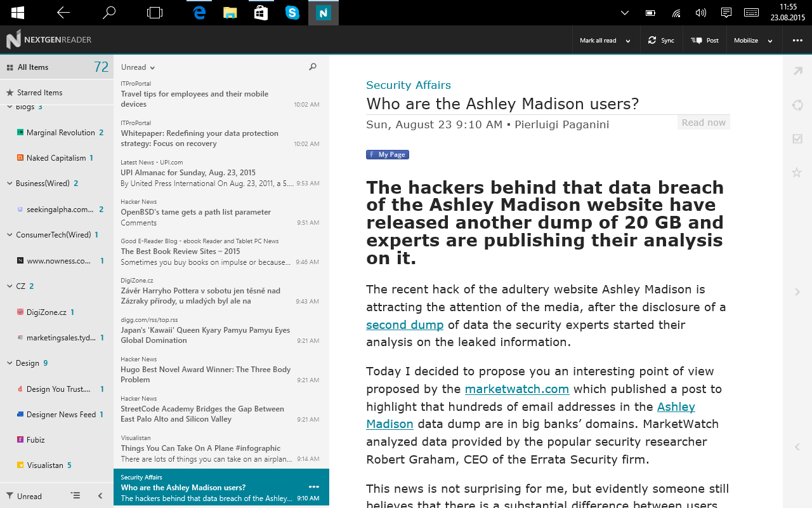Follow the marketwatch.com link
The height and width of the screenshot is (508, 812).
(x=517, y=389)
